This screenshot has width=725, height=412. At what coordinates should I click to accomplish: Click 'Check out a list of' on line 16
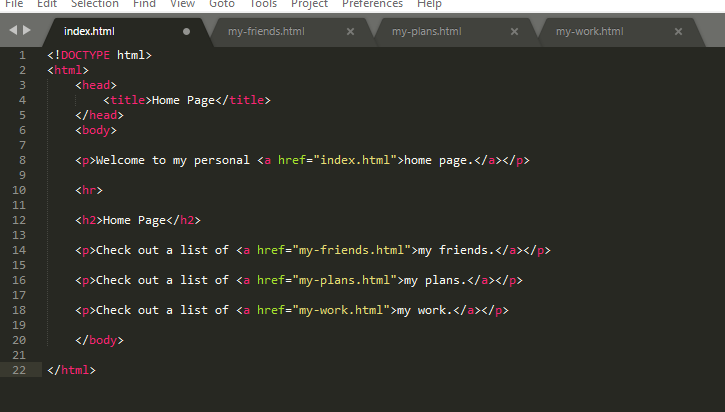point(162,280)
